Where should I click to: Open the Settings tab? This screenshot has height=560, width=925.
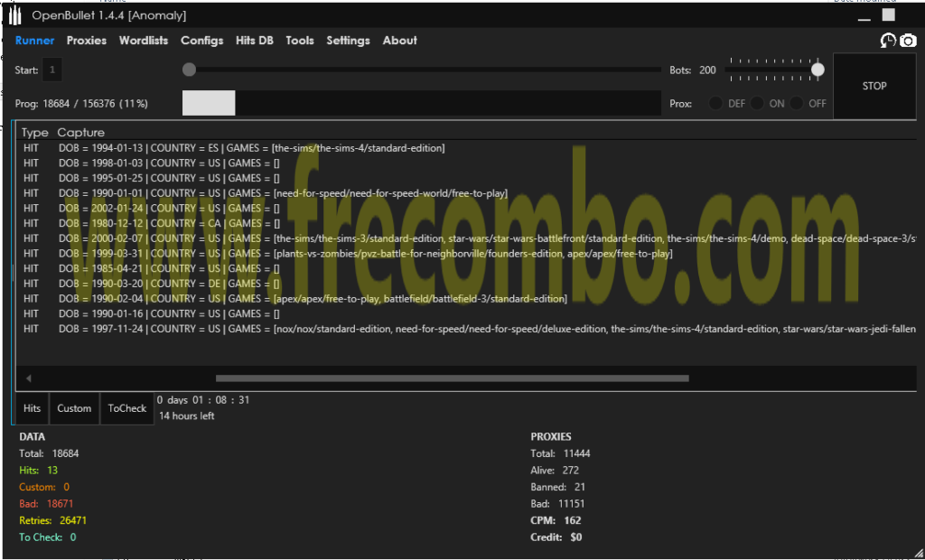(349, 41)
